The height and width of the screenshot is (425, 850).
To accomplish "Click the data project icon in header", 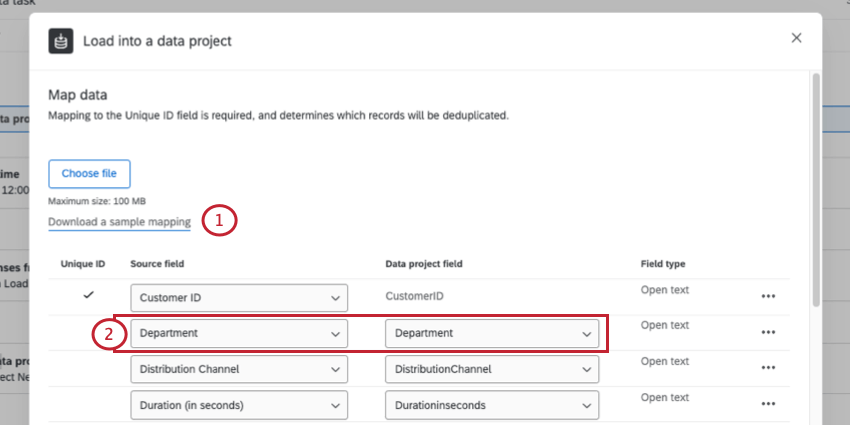I will pos(63,41).
